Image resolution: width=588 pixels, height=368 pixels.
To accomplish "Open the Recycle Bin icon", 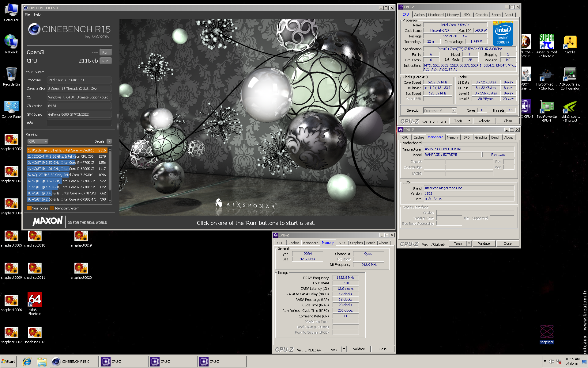I will point(11,77).
